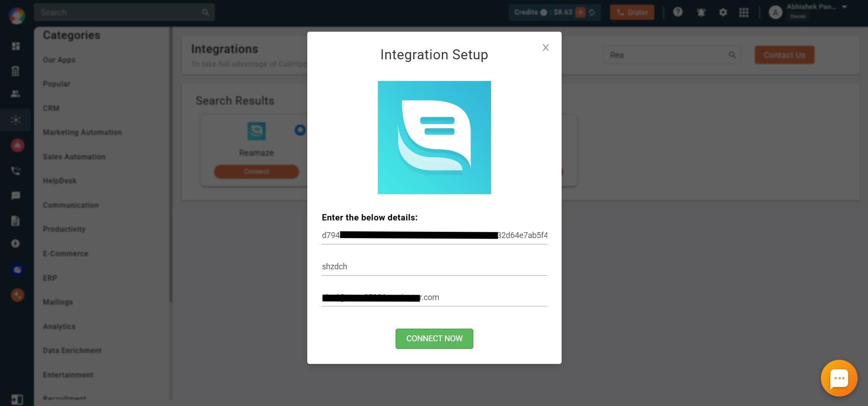
Task: Click the red circular icon in the sidebar
Action: coord(17,145)
